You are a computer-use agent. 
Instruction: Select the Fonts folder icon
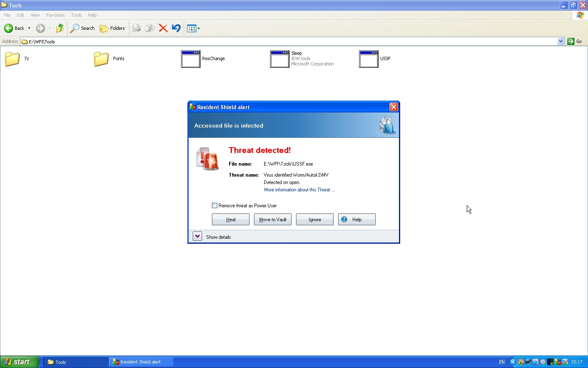pos(101,59)
